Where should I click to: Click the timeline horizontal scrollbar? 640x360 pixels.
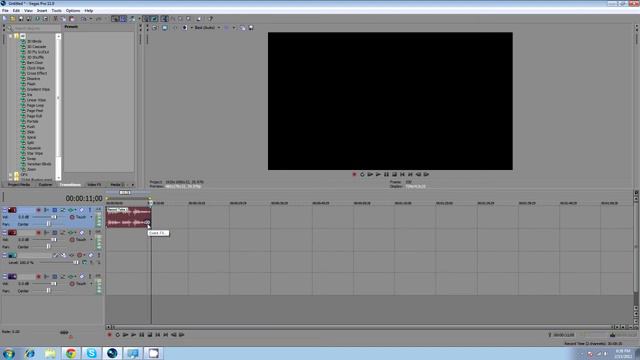pyautogui.click(x=362, y=327)
